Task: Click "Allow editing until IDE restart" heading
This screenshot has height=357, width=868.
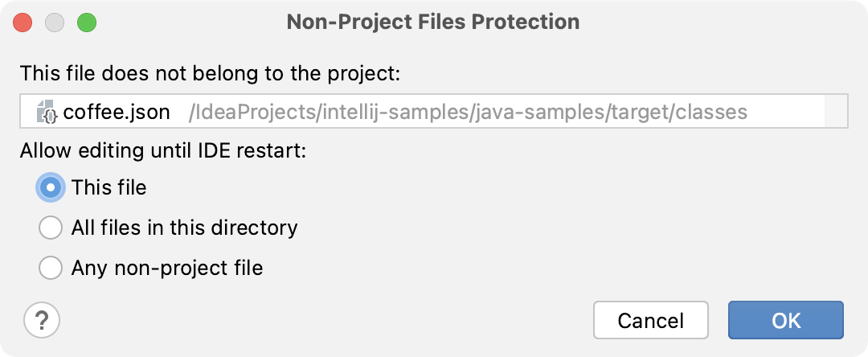Action: 163,151
